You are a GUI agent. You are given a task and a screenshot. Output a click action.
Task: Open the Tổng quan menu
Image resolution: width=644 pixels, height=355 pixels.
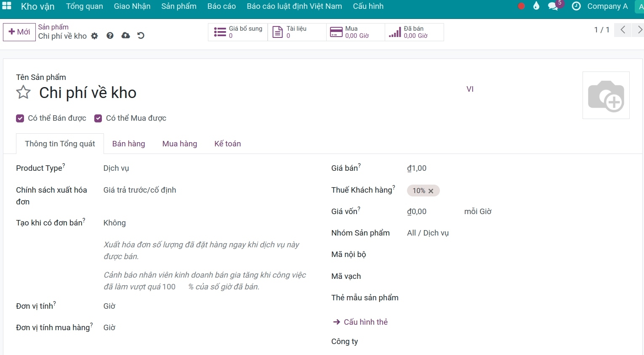point(85,6)
